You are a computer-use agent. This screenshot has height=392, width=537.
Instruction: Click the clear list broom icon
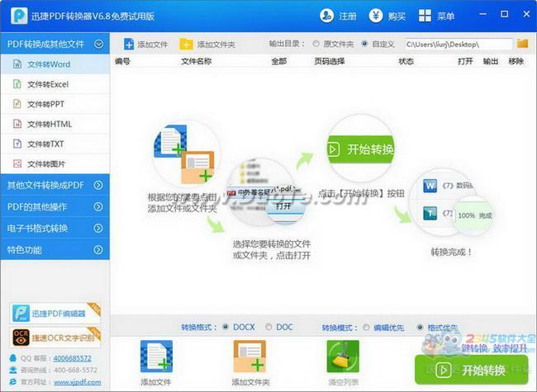tap(343, 357)
